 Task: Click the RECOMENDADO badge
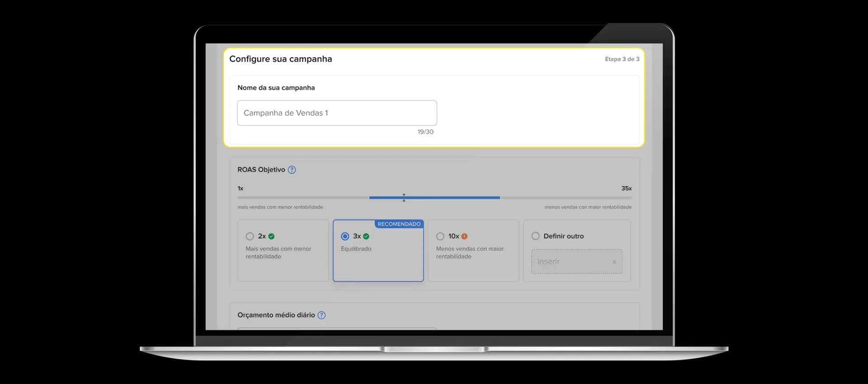click(399, 224)
